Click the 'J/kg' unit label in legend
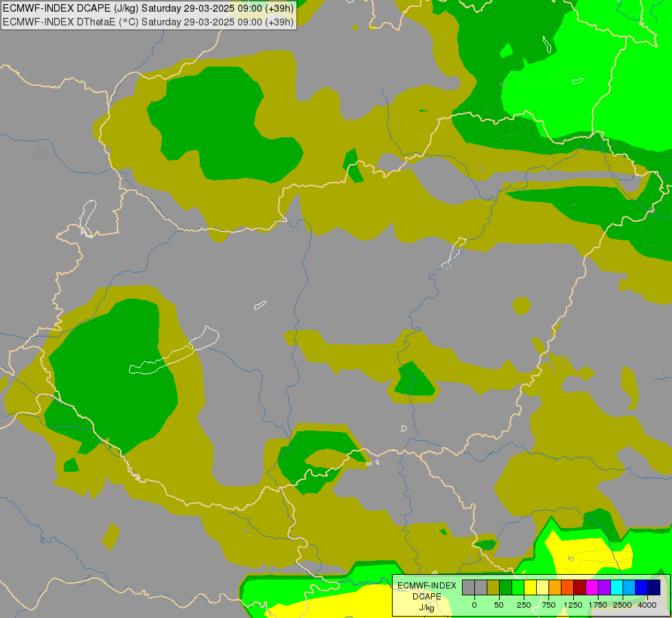Screen dimensions: 672x618 pyautogui.click(x=426, y=608)
